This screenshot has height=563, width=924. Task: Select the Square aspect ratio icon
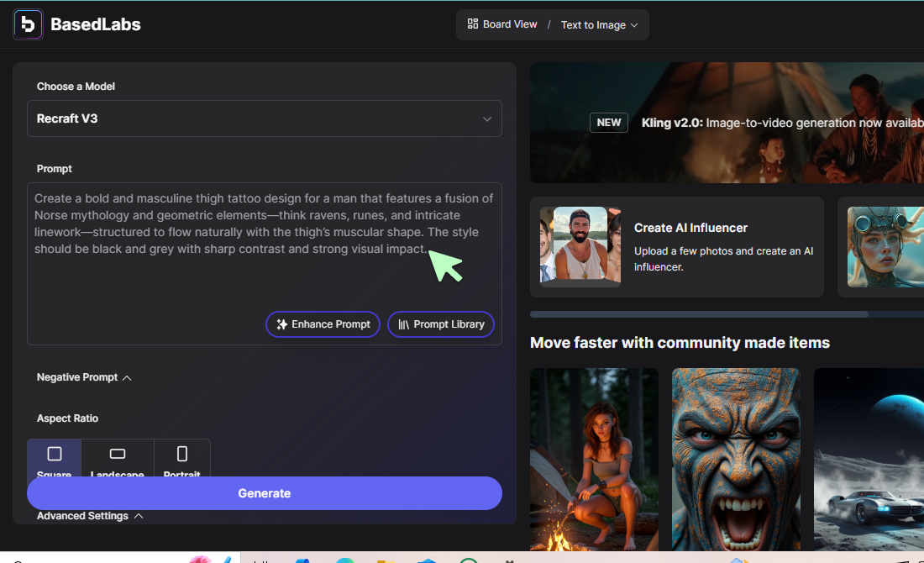tap(54, 452)
